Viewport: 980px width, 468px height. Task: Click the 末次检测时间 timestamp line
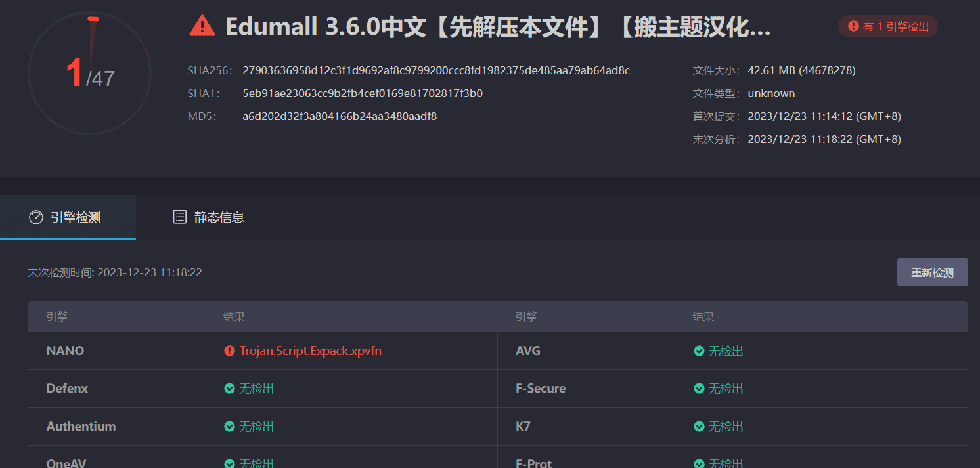[115, 272]
